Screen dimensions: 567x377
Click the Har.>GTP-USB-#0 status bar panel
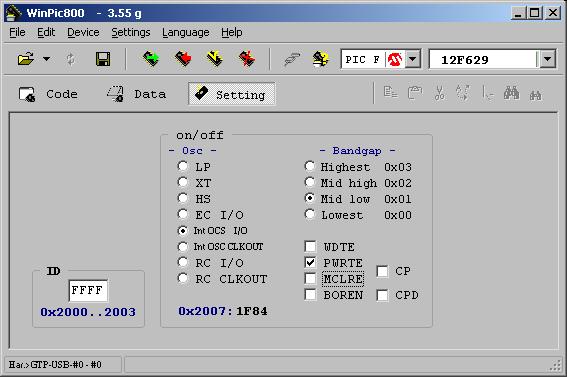click(62, 364)
